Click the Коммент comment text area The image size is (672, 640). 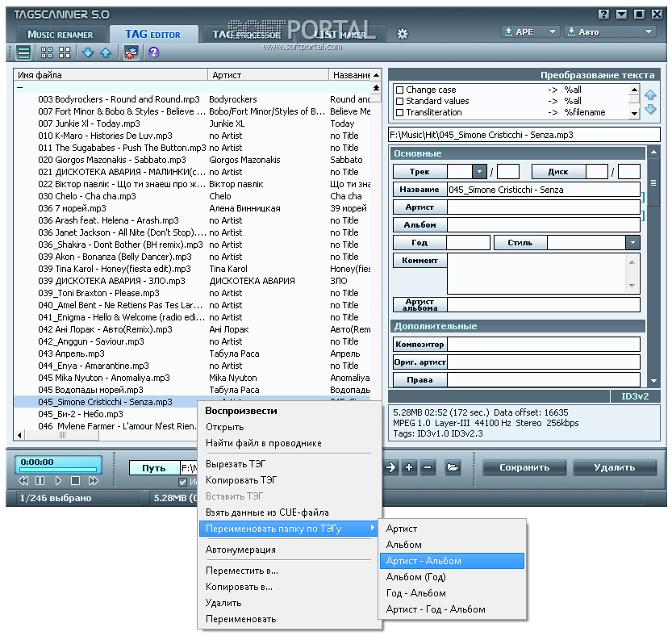(544, 274)
